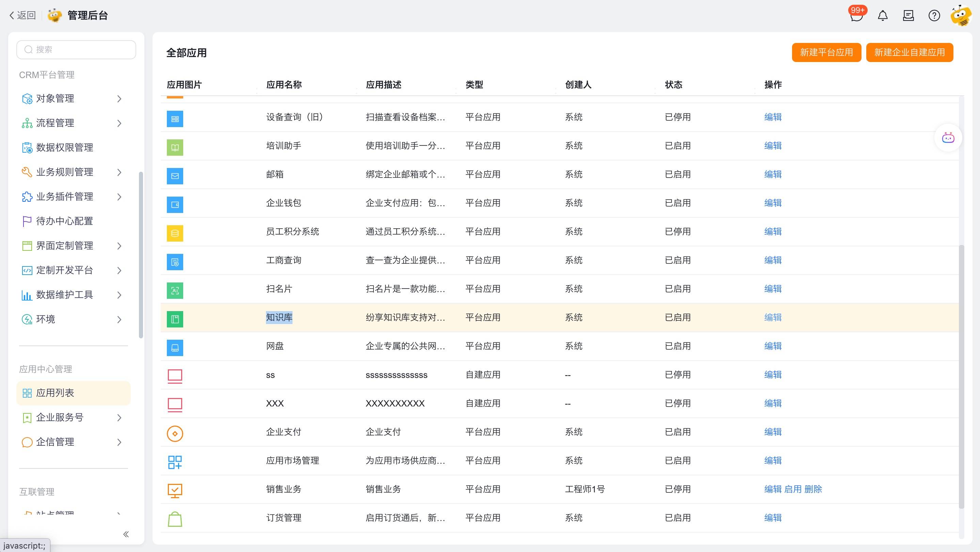980x552 pixels.
Task: Select 待办中心配置 in sidebar
Action: click(x=65, y=221)
